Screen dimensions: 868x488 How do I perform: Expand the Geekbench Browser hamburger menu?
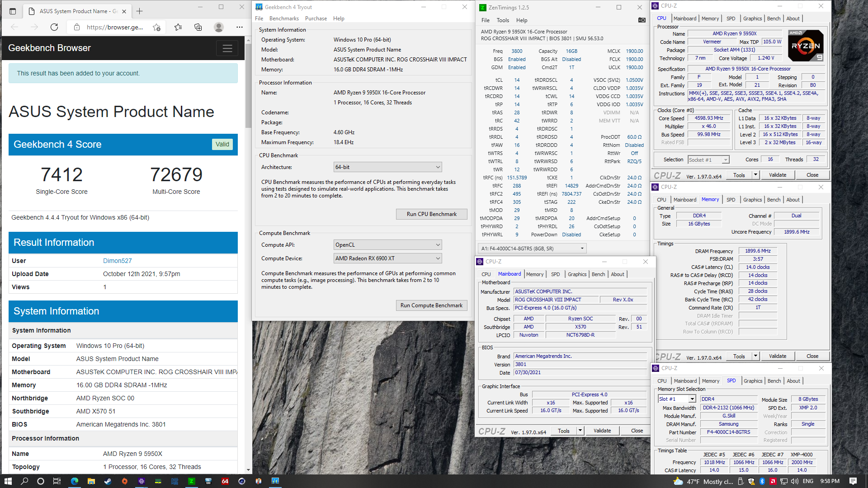227,48
